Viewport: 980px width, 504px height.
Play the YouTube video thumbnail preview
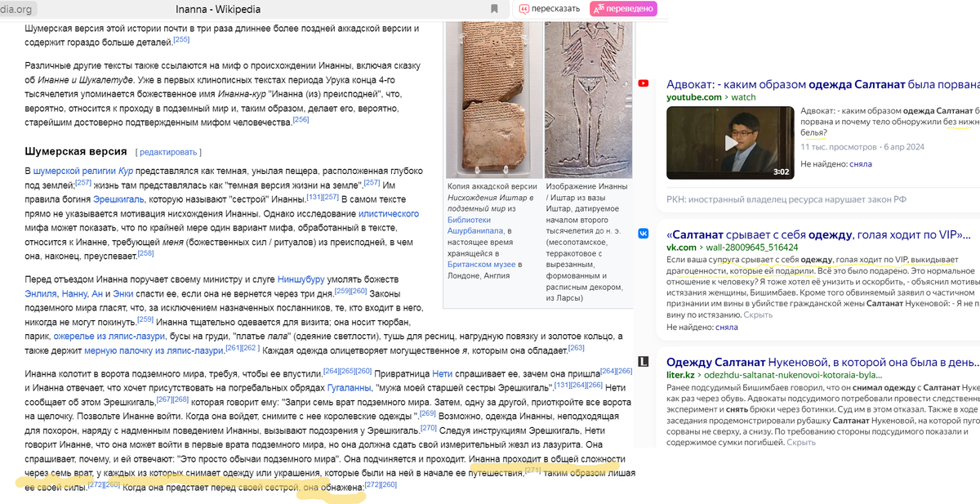tap(730, 143)
